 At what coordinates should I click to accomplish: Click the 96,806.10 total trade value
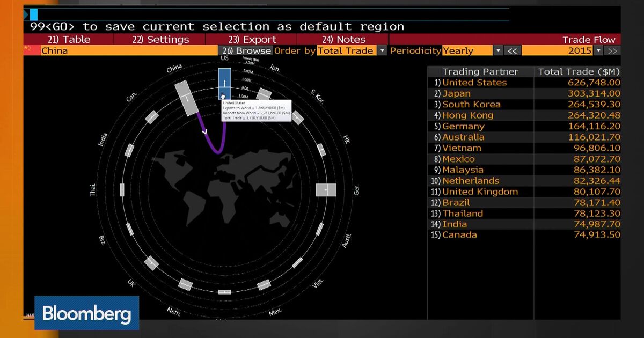(596, 148)
